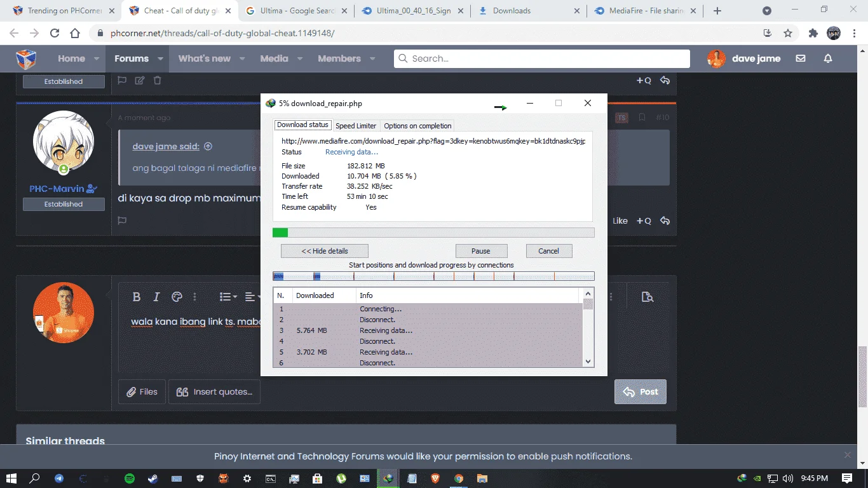Click the +Q multi-quote button on PHC-Marvin's post
The height and width of the screenshot is (488, 868).
644,220
